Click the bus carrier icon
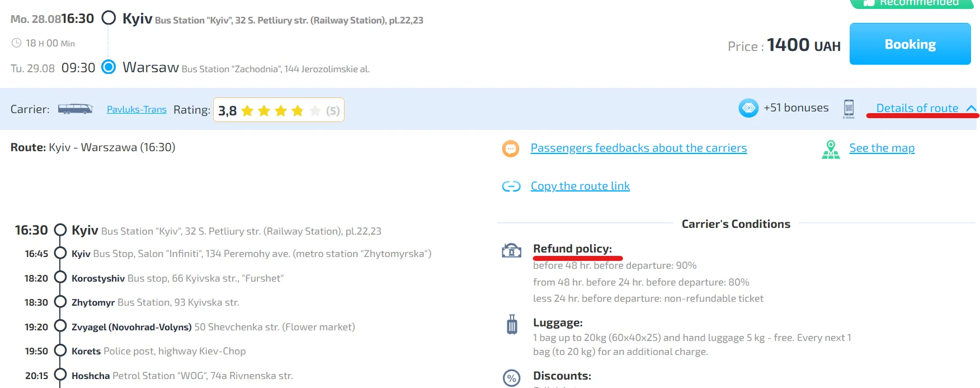The height and width of the screenshot is (388, 980). (75, 109)
